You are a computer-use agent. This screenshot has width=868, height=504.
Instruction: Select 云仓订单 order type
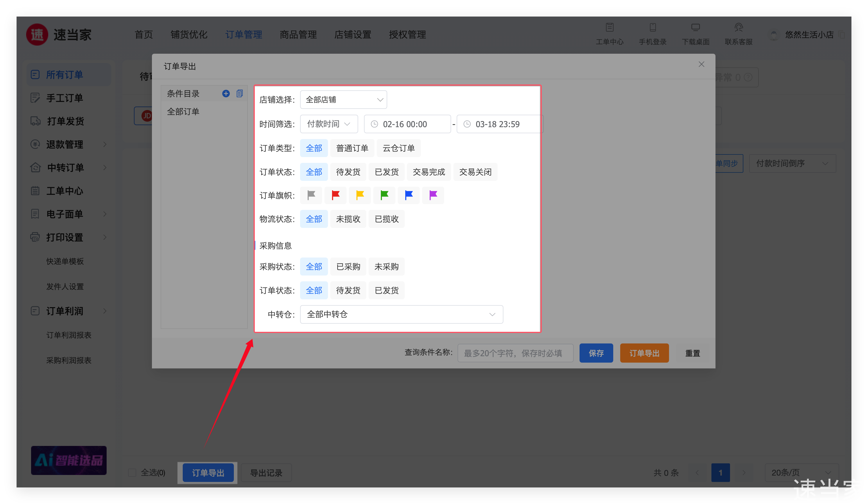coord(399,148)
